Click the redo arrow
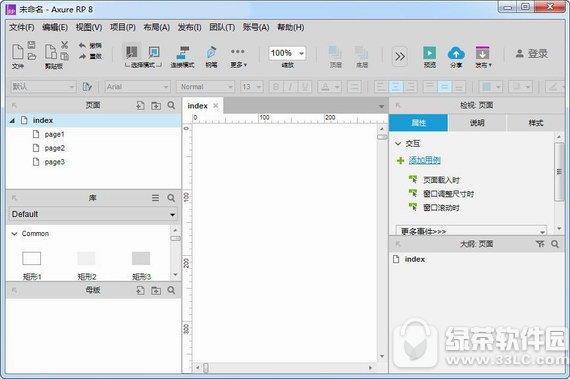570x379 pixels. (82, 56)
